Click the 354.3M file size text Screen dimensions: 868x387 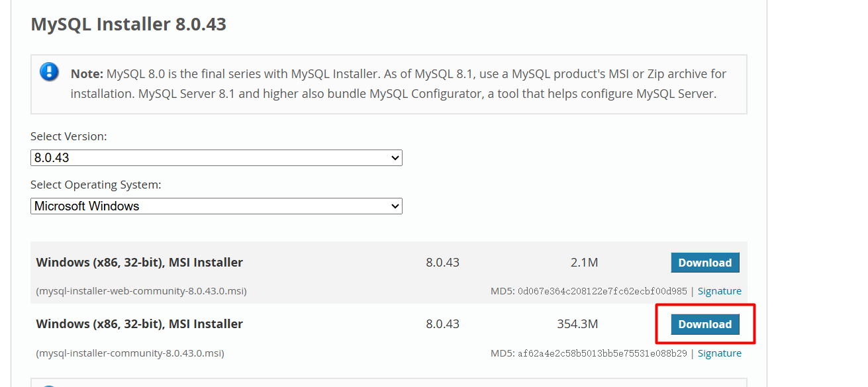click(577, 324)
